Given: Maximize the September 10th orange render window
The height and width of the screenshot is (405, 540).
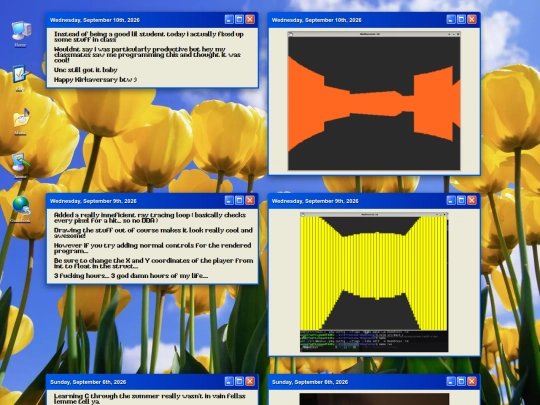Looking at the screenshot, I should click(x=461, y=19).
